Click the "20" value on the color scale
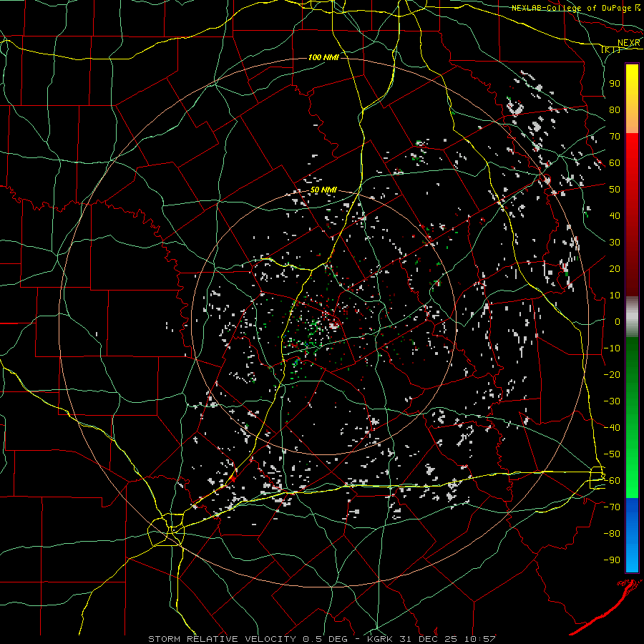 615,268
